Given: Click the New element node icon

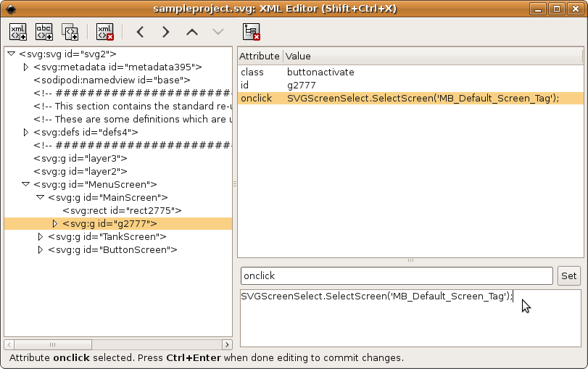Looking at the screenshot, I should tap(18, 32).
